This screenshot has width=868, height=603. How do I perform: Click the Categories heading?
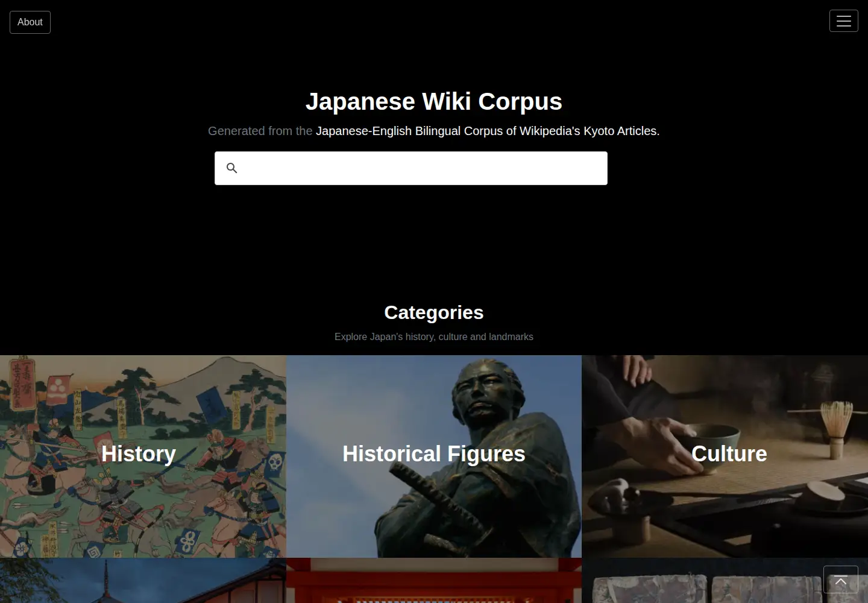tap(434, 312)
